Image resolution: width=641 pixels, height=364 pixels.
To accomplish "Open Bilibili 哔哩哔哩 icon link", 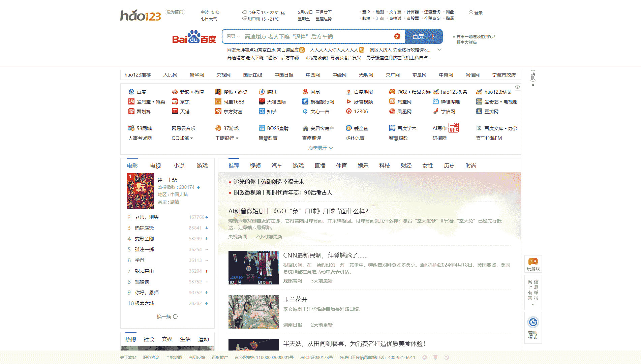I will [435, 101].
